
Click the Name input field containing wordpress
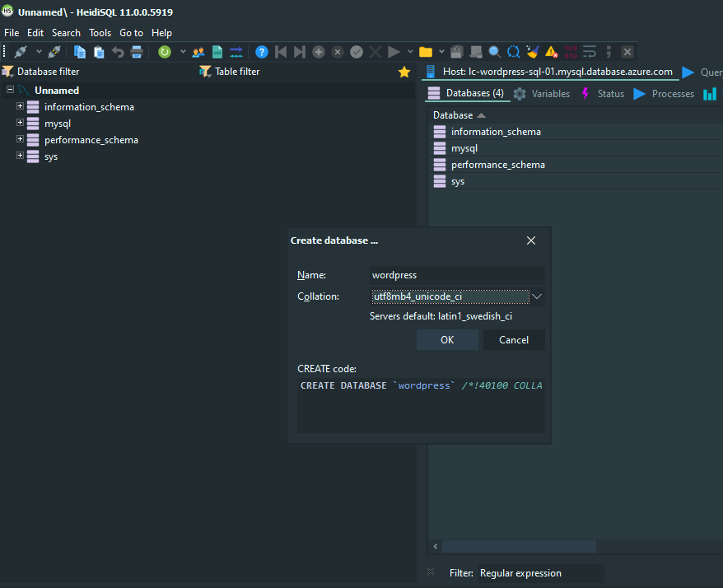(x=457, y=275)
